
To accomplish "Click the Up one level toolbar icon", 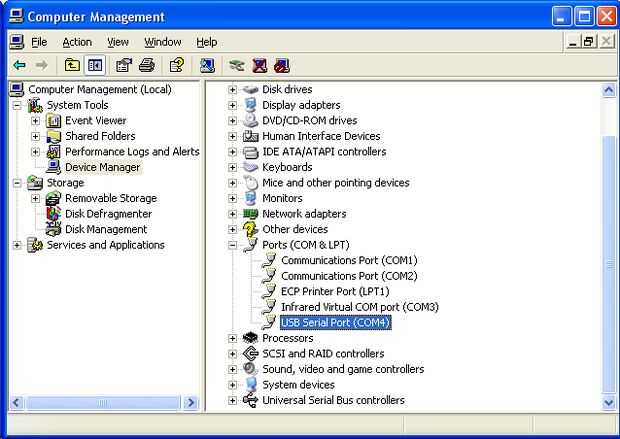I will (x=72, y=65).
